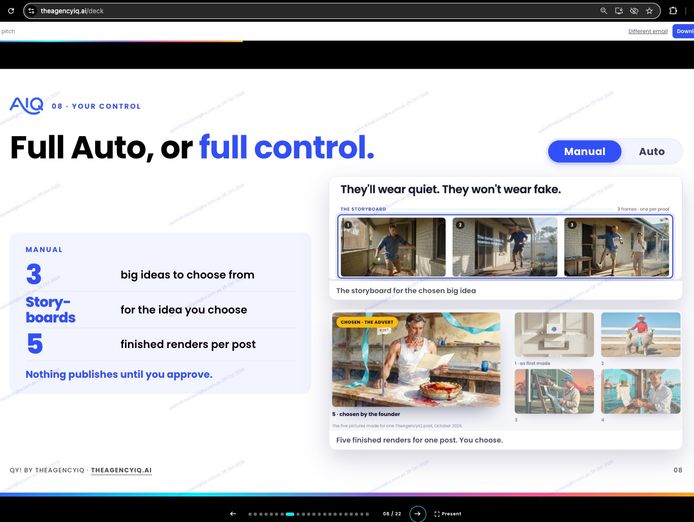Bookmark this page with the star icon
This screenshot has height=522, width=694.
pos(649,11)
